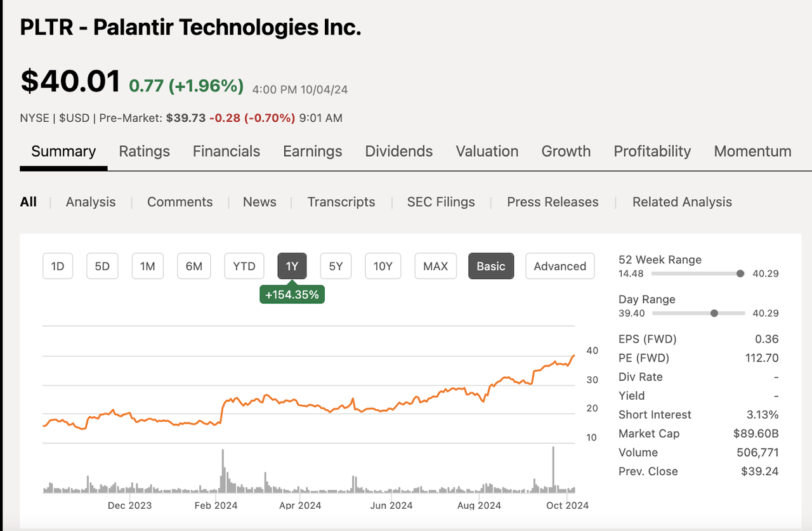The image size is (812, 531).
Task: Click the 52 Week Range slider handle
Action: 740,273
